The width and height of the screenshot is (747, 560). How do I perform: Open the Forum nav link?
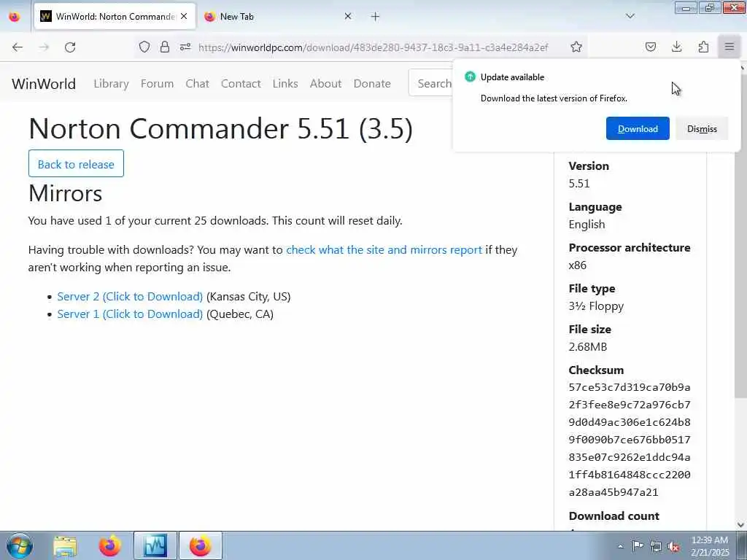(x=158, y=84)
